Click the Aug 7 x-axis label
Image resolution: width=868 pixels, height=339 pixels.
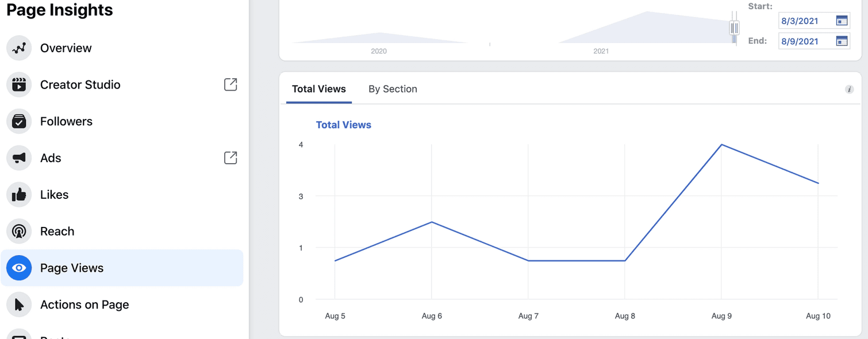click(528, 316)
